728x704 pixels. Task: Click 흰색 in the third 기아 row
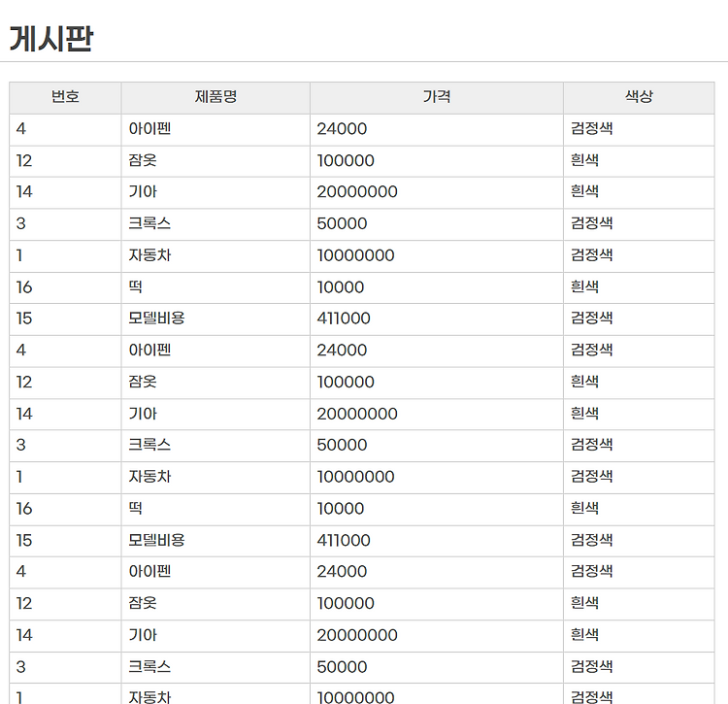(584, 635)
